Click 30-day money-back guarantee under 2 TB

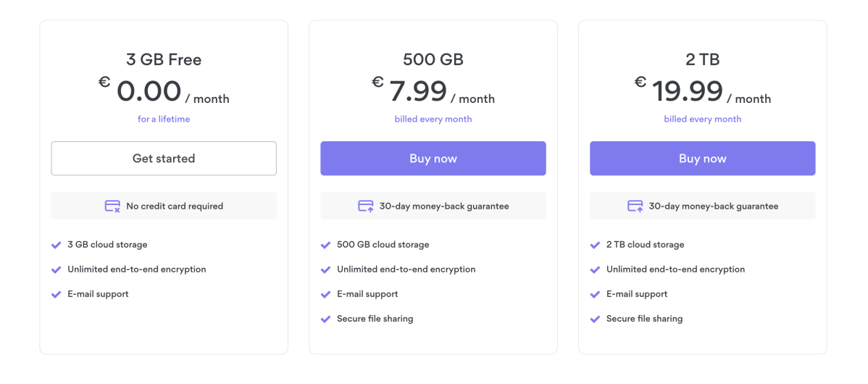pos(713,206)
